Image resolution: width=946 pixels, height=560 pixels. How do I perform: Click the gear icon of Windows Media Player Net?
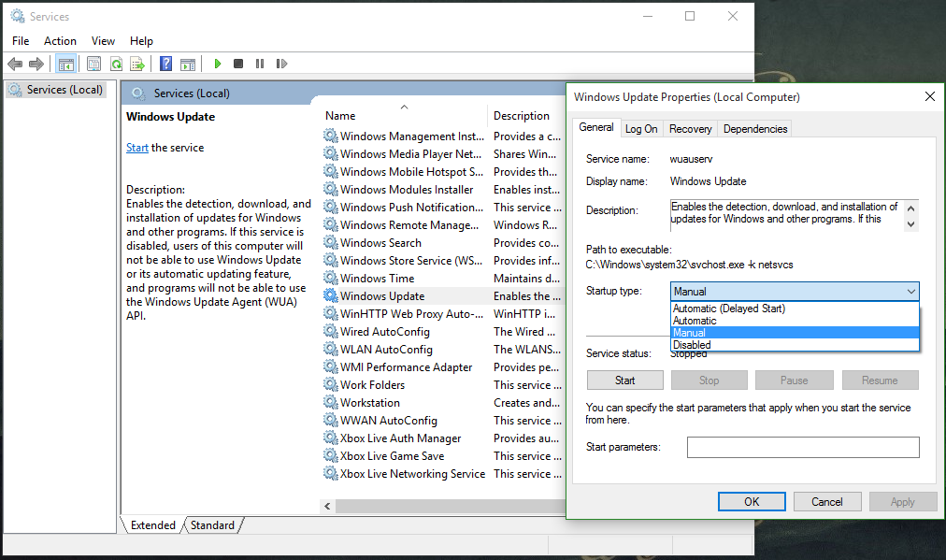331,153
